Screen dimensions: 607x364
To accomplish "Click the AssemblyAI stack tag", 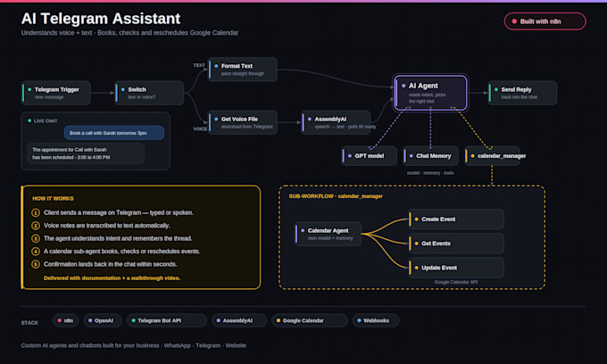I will pos(239,320).
